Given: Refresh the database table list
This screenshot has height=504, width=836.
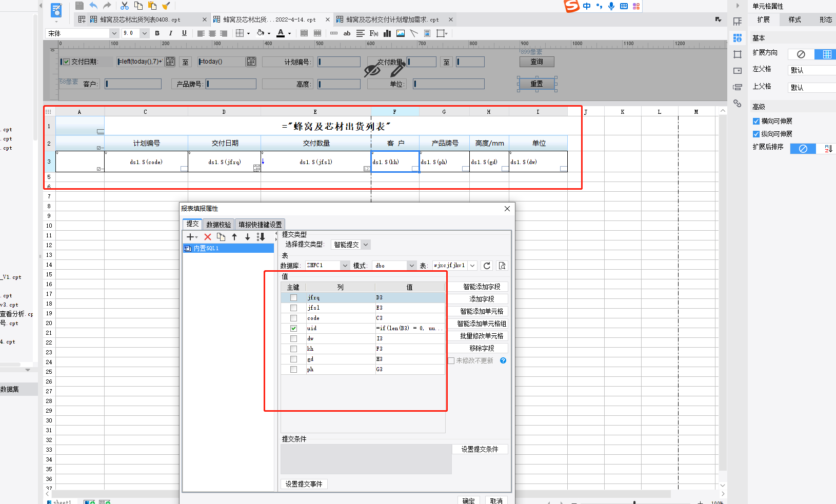Looking at the screenshot, I should tap(487, 266).
